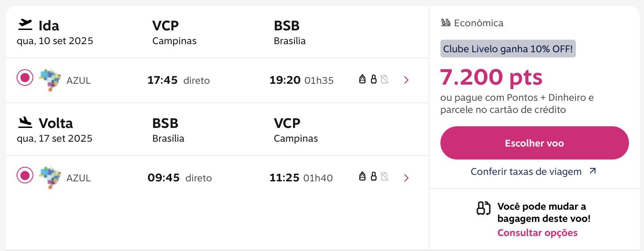Select the 09:45 return Azul flight radio button
Image resolution: width=644 pixels, height=251 pixels.
pos(25,175)
